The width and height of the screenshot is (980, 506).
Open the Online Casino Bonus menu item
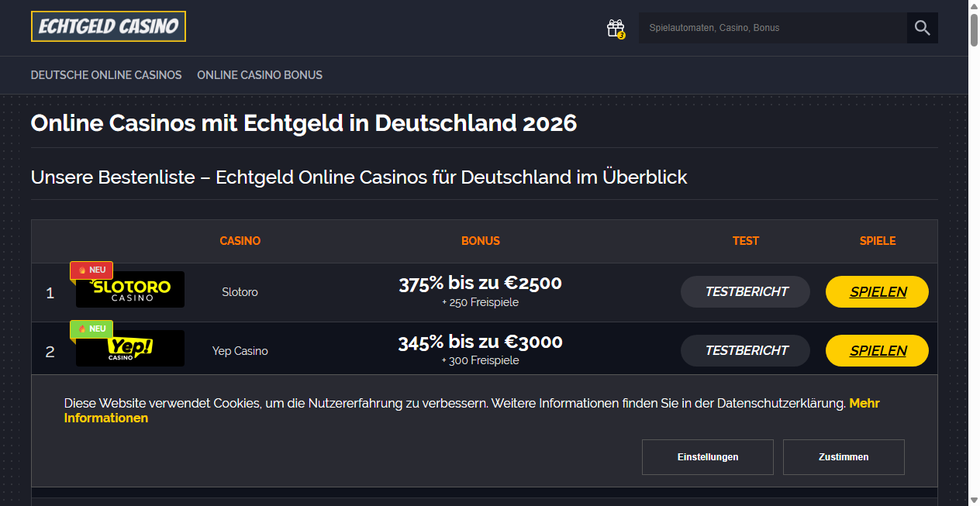(260, 74)
